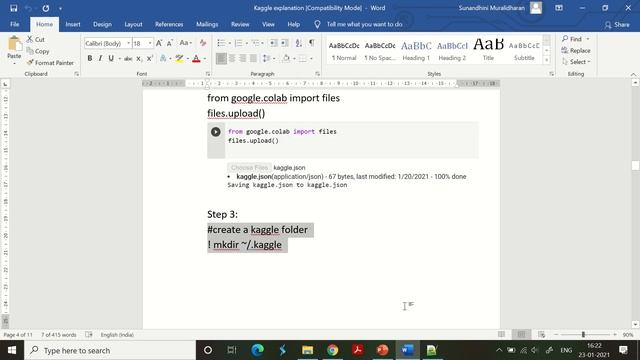Align text right
The image size is (640, 360).
242,58
